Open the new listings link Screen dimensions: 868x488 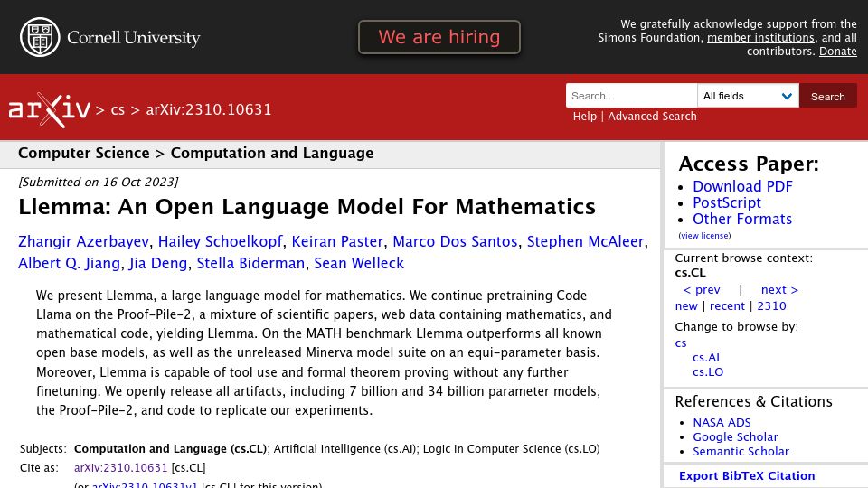686,306
